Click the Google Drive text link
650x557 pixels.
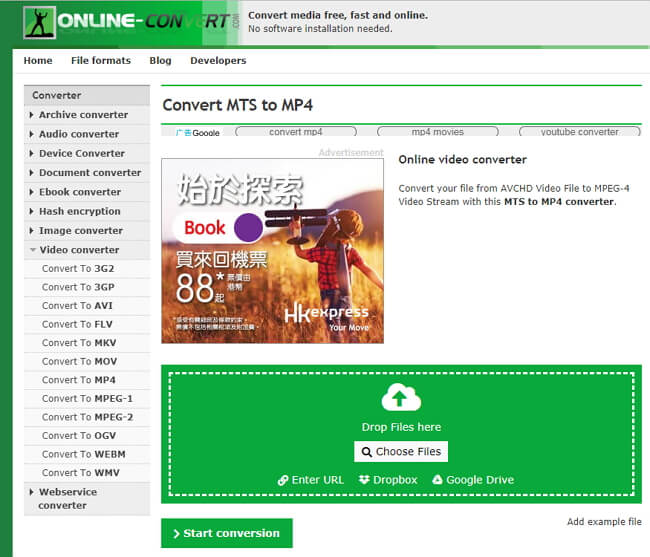click(x=480, y=480)
